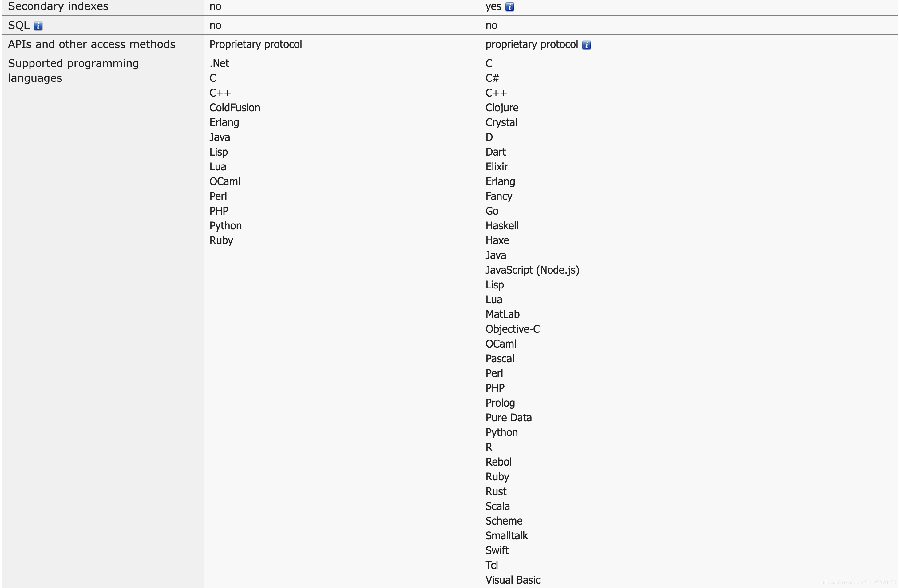The image size is (899, 588).
Task: Click 'Erlang' in the middle column
Action: coord(224,123)
